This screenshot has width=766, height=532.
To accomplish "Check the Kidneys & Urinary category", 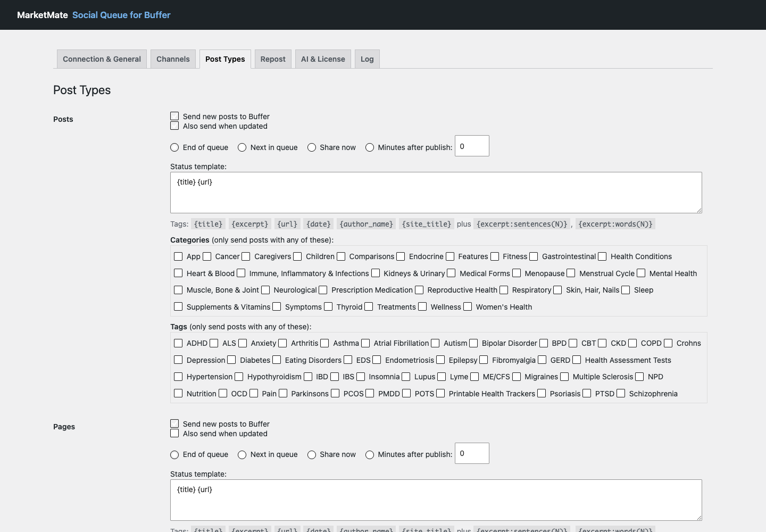I will [376, 273].
